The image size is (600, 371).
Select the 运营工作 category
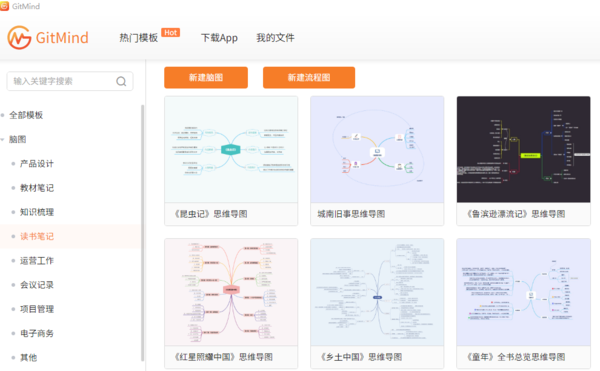(x=37, y=260)
